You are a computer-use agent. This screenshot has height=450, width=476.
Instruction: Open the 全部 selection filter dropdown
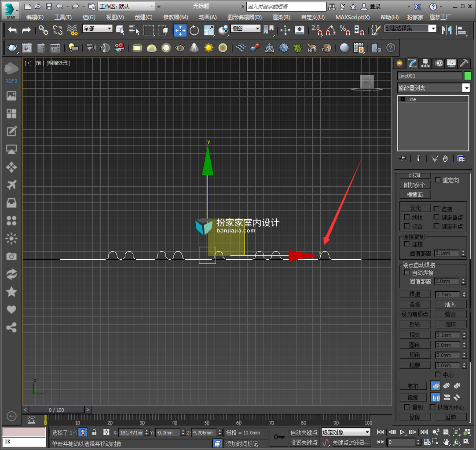[x=98, y=29]
